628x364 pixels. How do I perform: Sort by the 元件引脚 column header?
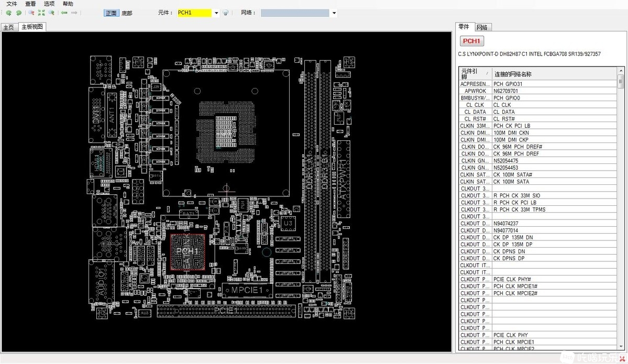(475, 74)
